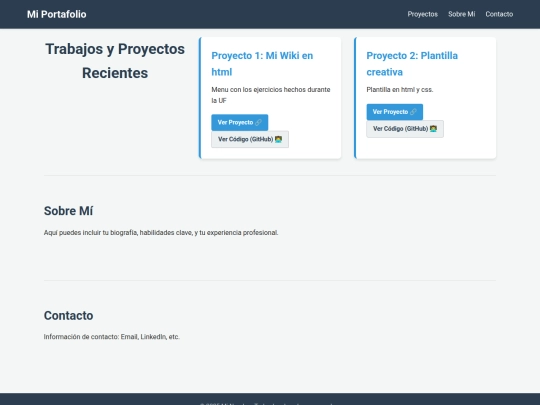
Task: Click the title Proyecto 2: Plantilla creativa
Action: tap(412, 64)
